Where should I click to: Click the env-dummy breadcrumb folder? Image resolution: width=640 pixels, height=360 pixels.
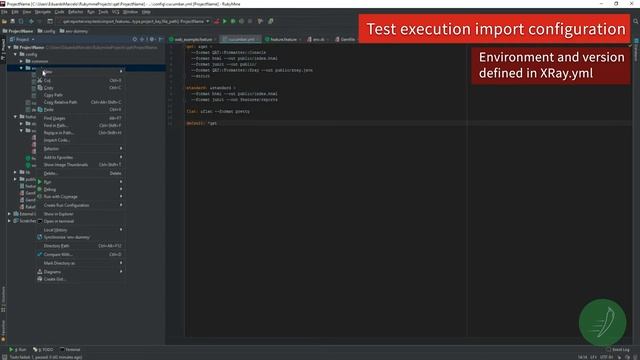click(x=73, y=31)
